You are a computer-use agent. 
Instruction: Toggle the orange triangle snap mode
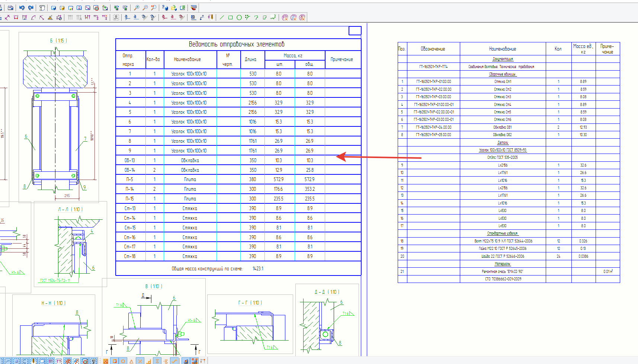pyautogui.click(x=131, y=361)
